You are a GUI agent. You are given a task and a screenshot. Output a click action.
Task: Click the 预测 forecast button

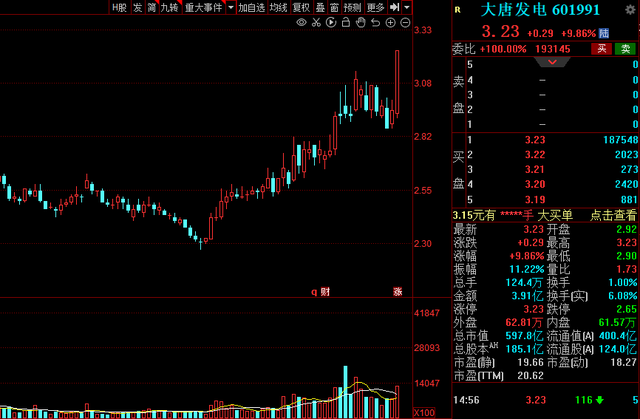coord(352,7)
